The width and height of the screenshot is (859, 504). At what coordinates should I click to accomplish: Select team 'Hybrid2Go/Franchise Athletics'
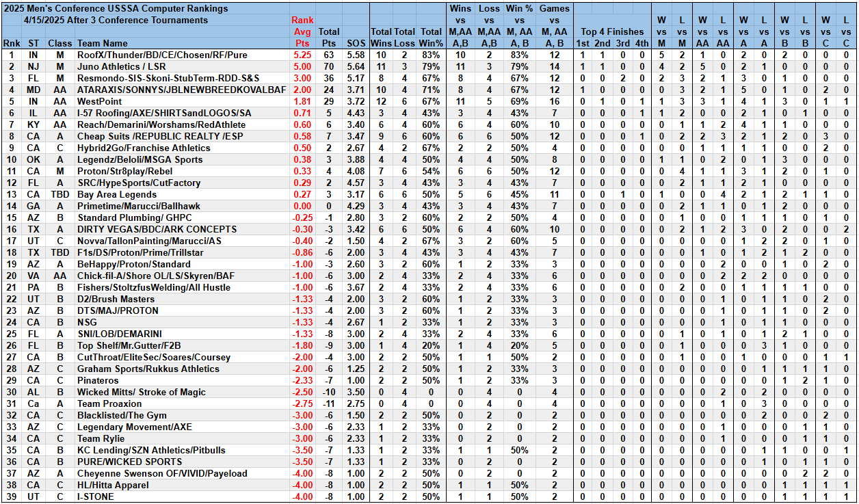144,148
